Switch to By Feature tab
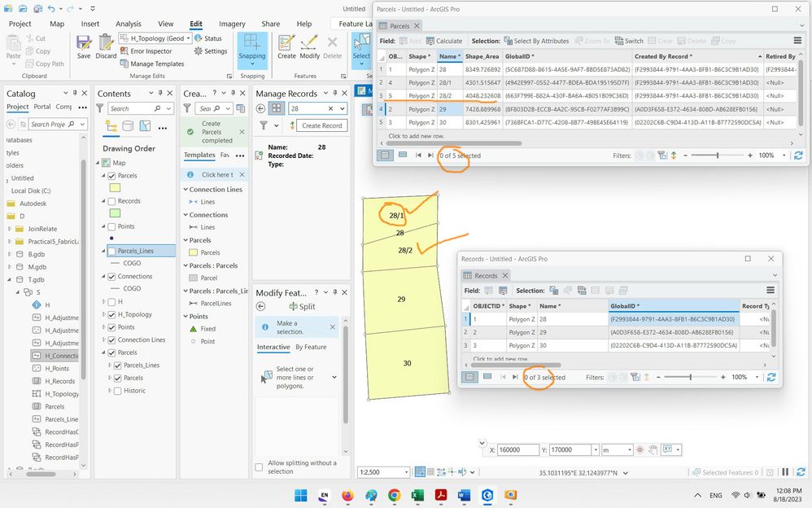812x508 pixels. point(311,347)
